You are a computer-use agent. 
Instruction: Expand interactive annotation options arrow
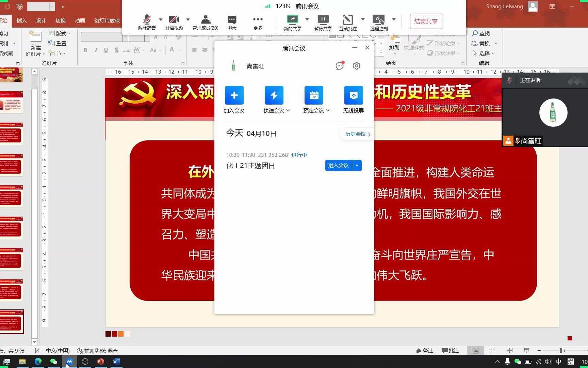(363, 19)
